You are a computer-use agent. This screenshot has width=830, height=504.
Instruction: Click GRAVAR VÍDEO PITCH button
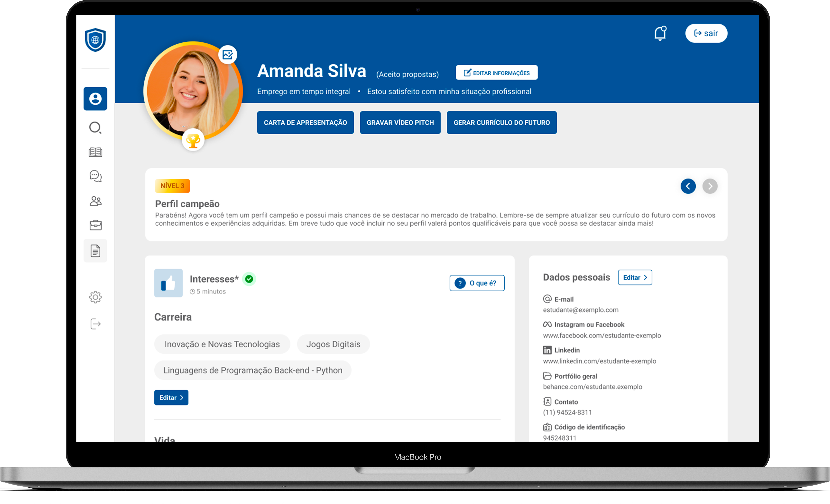point(400,123)
